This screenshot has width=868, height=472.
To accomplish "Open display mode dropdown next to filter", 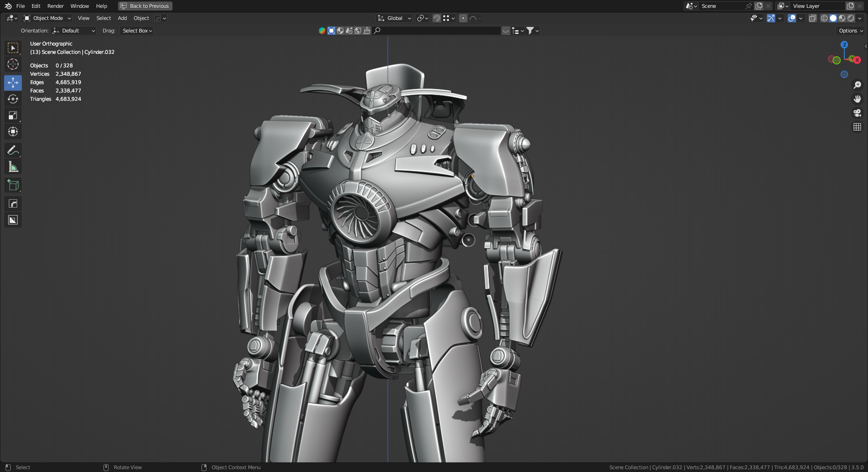I will point(518,31).
